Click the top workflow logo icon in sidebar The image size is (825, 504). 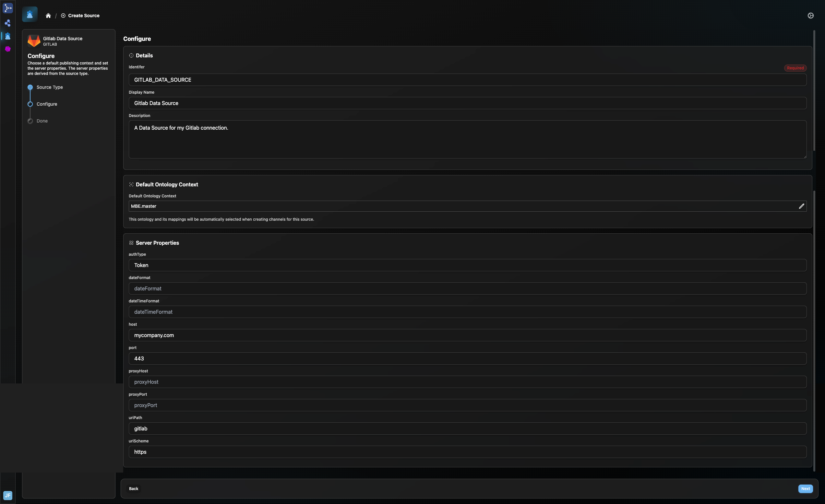(8, 8)
